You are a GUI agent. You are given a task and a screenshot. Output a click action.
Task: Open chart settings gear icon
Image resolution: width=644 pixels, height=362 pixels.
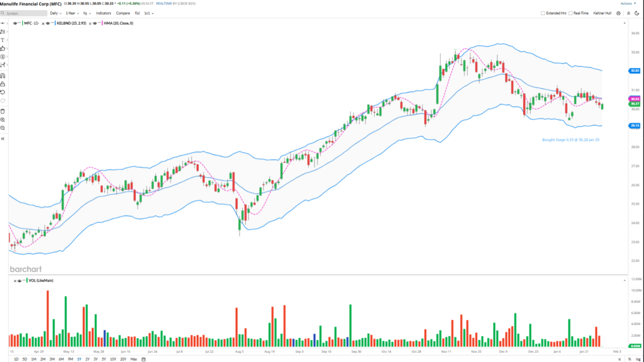(619, 13)
